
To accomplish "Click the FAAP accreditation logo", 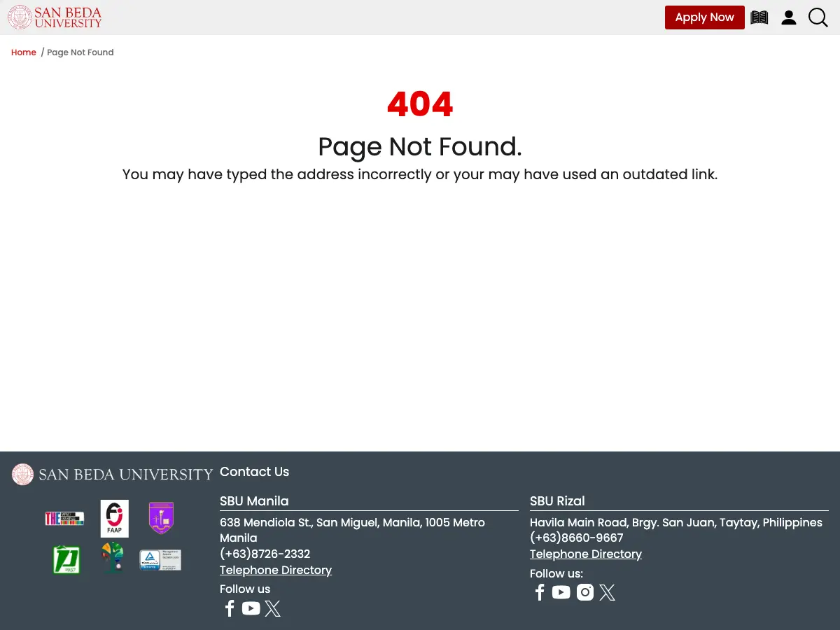I will 114,519.
